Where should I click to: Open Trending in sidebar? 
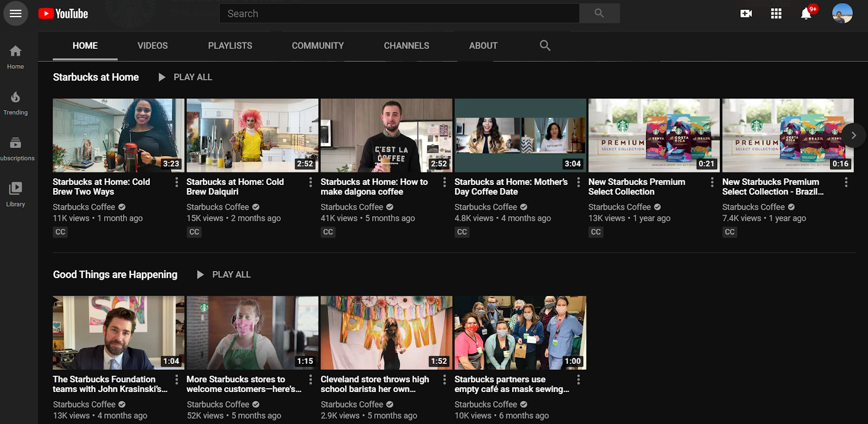pos(16,103)
